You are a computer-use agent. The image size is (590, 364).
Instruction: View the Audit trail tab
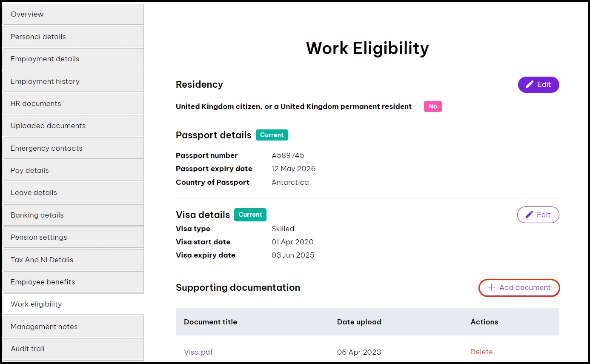pyautogui.click(x=73, y=349)
